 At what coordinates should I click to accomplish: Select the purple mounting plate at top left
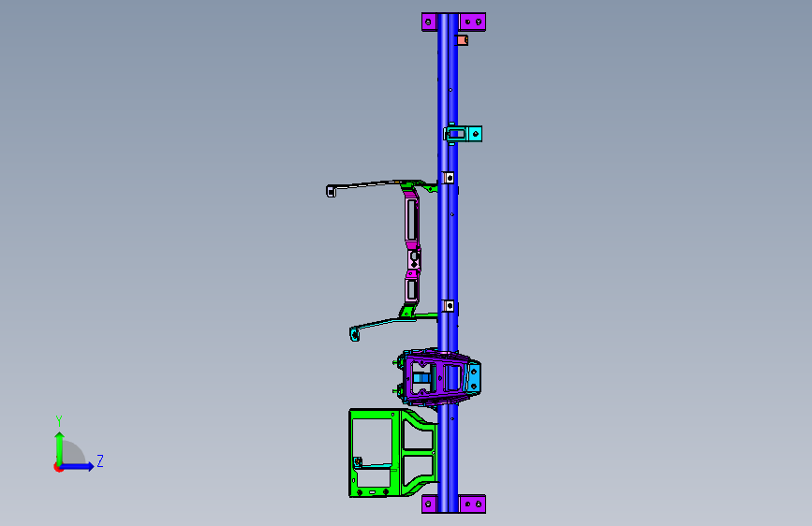coord(429,22)
